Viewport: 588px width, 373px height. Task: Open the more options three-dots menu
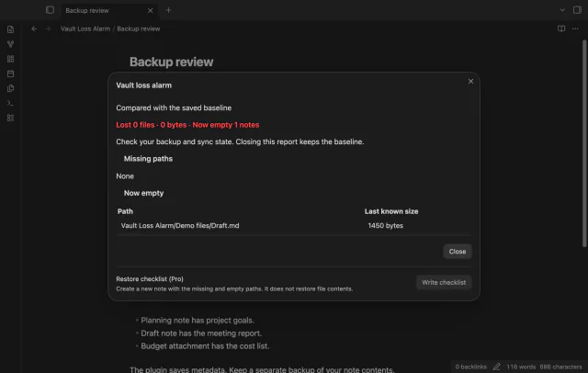click(x=575, y=28)
